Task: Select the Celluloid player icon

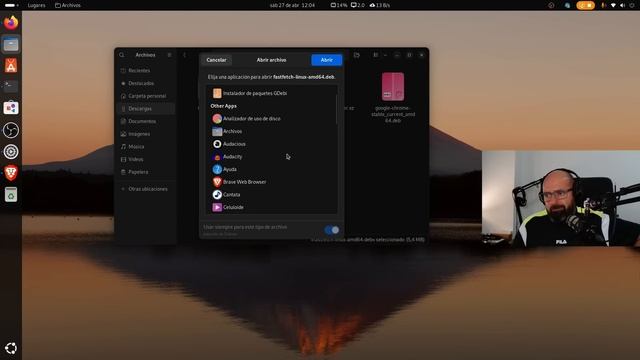Action: point(217,207)
